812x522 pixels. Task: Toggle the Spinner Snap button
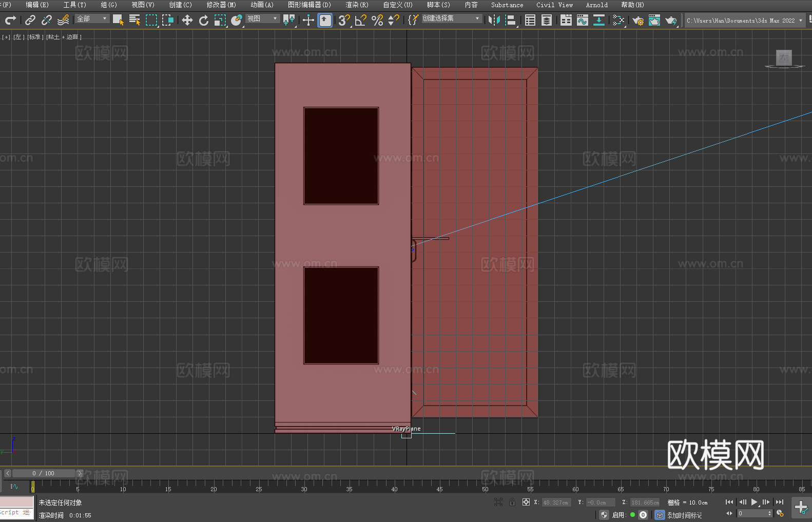[394, 20]
